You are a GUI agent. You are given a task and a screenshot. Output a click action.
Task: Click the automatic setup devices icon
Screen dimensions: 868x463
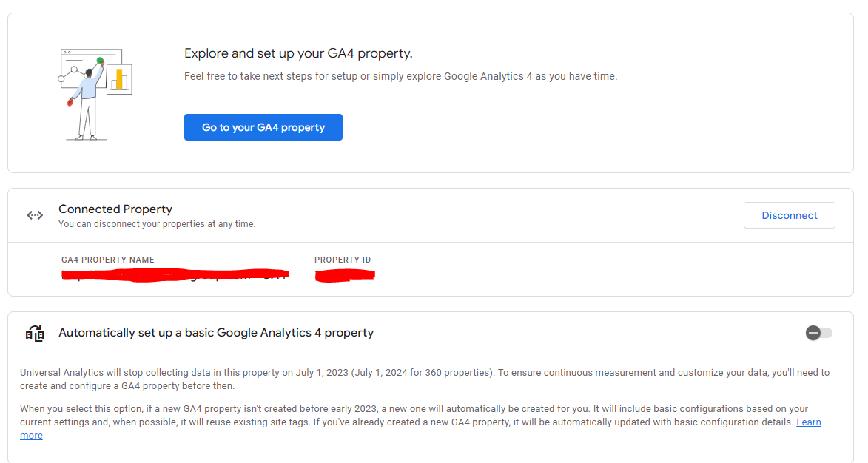pos(35,333)
